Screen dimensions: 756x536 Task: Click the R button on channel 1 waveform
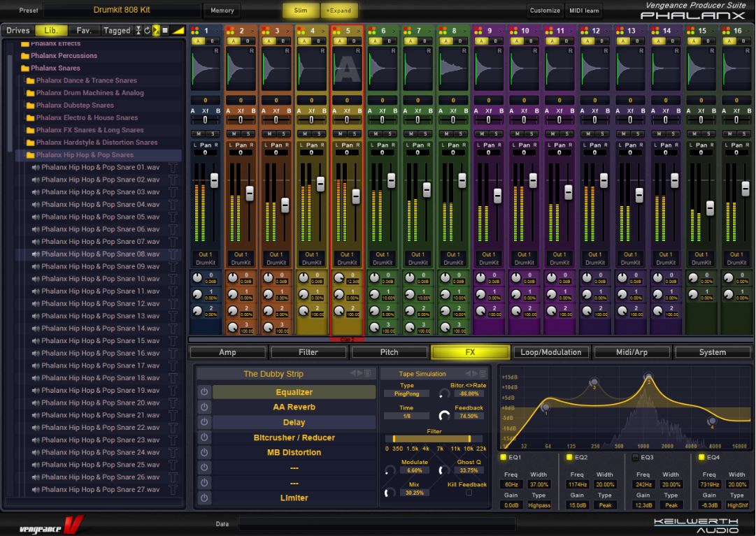coord(216,51)
